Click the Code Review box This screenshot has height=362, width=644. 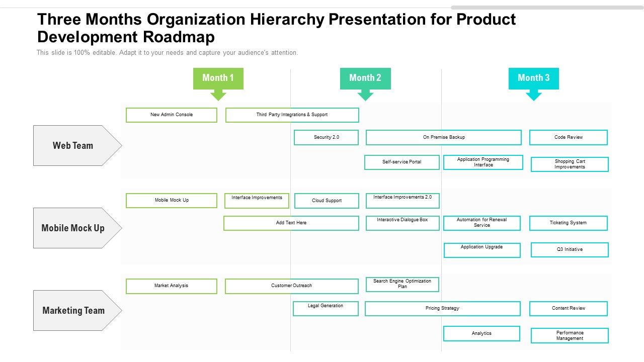(x=569, y=137)
